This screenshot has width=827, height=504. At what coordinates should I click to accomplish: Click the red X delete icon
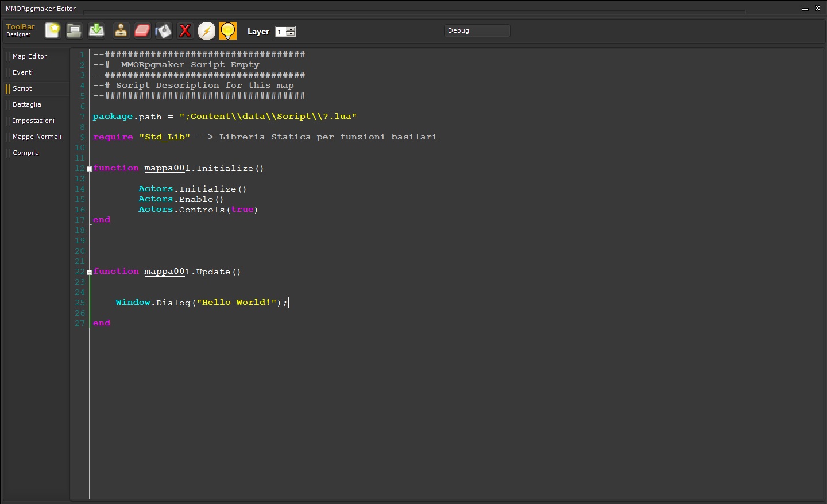click(x=185, y=31)
